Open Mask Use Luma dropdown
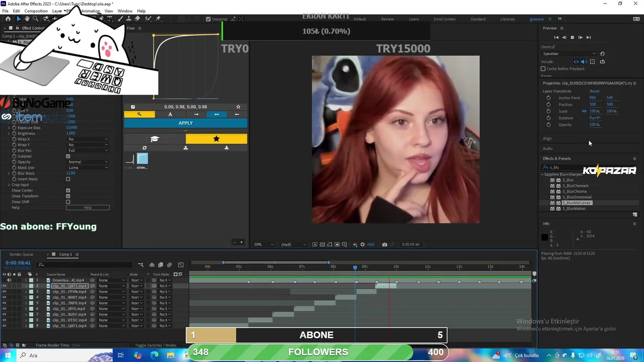 [88, 167]
